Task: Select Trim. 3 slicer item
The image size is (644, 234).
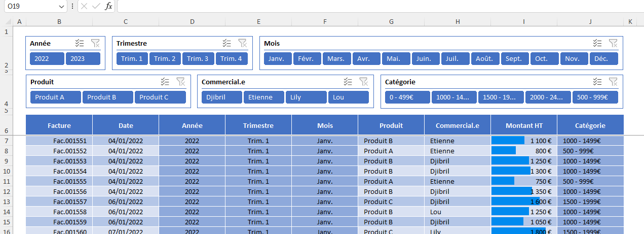Action: point(198,59)
